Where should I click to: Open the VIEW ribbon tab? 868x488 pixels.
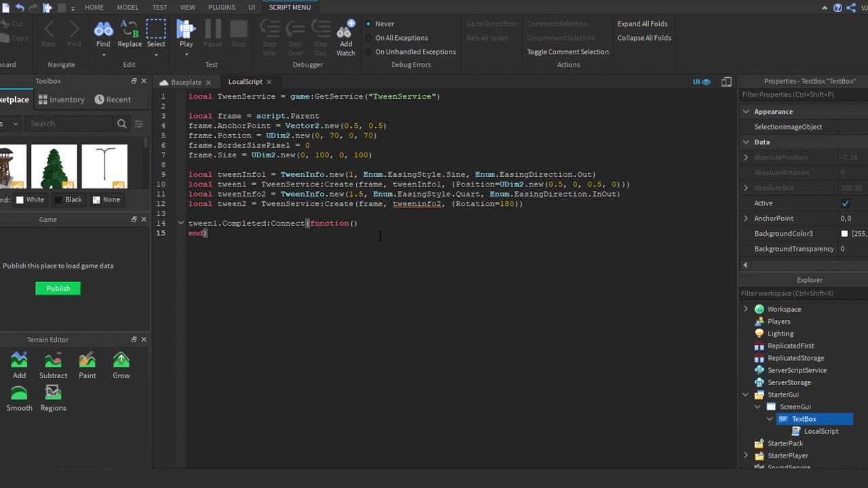188,7
